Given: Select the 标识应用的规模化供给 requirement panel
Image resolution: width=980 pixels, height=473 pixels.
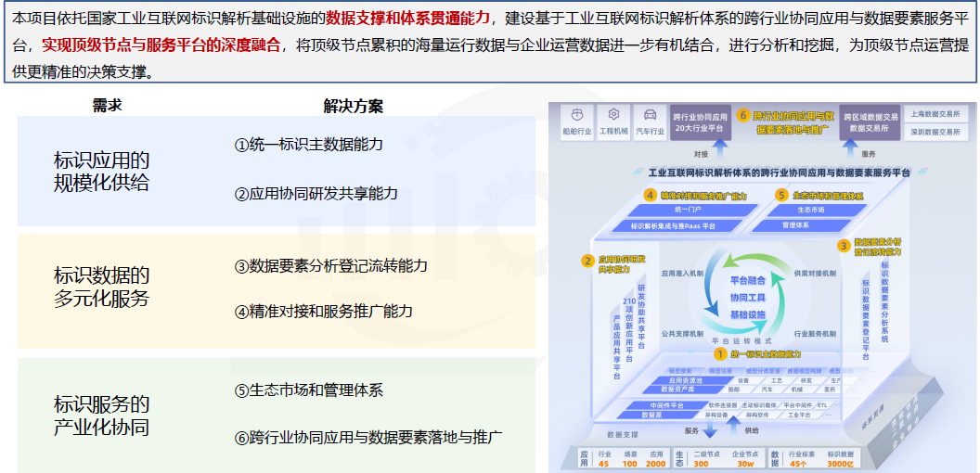Looking at the screenshot, I should click(102, 172).
